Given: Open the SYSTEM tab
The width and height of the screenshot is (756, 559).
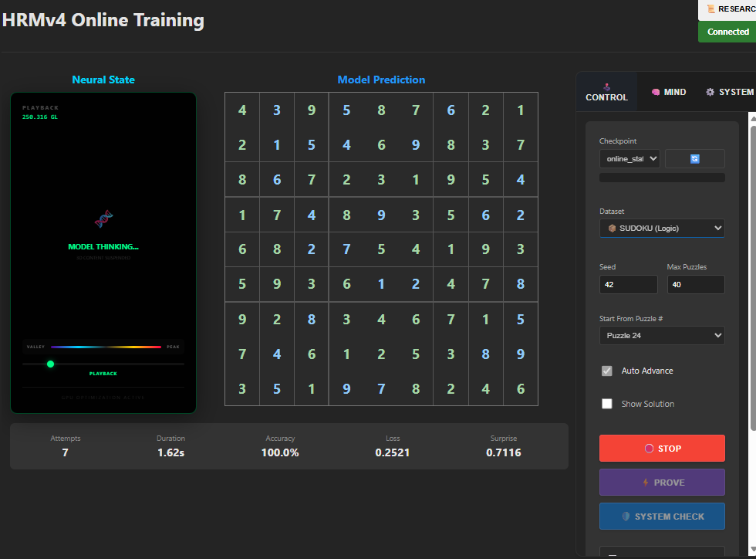Looking at the screenshot, I should point(730,92).
